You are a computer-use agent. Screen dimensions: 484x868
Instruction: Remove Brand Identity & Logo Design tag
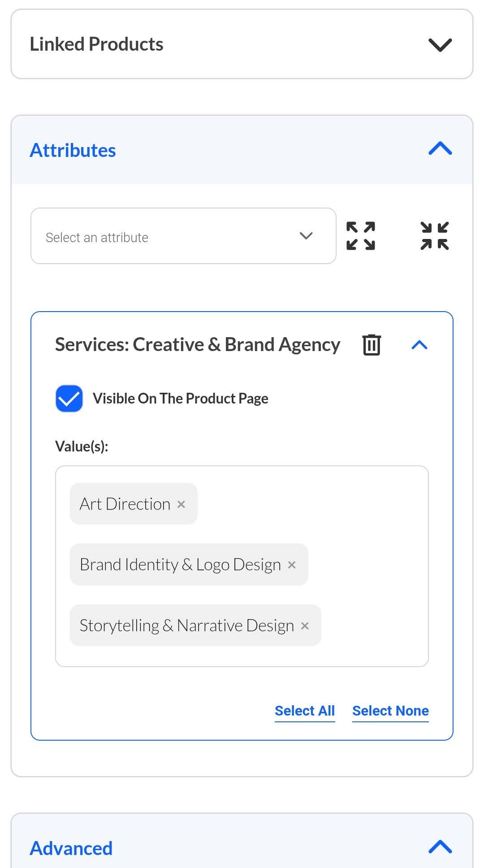292,565
